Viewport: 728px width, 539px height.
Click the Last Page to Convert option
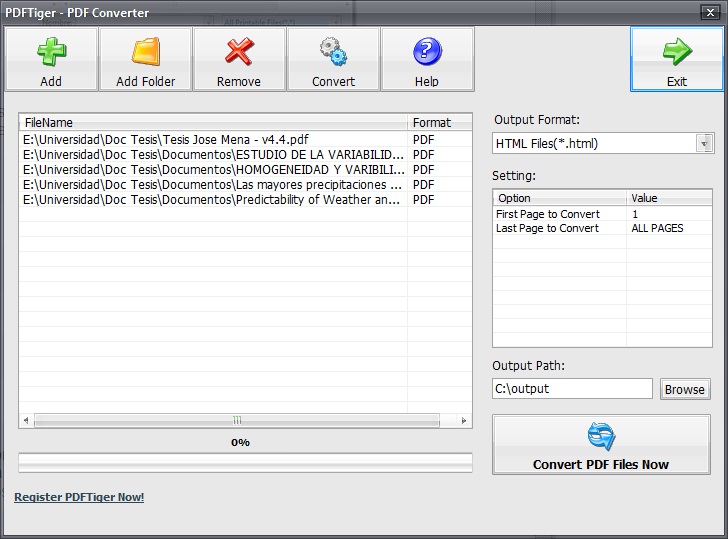[x=547, y=228]
